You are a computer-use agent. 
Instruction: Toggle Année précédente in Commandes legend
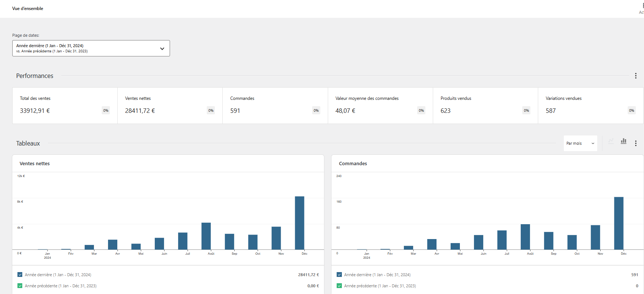339,286
